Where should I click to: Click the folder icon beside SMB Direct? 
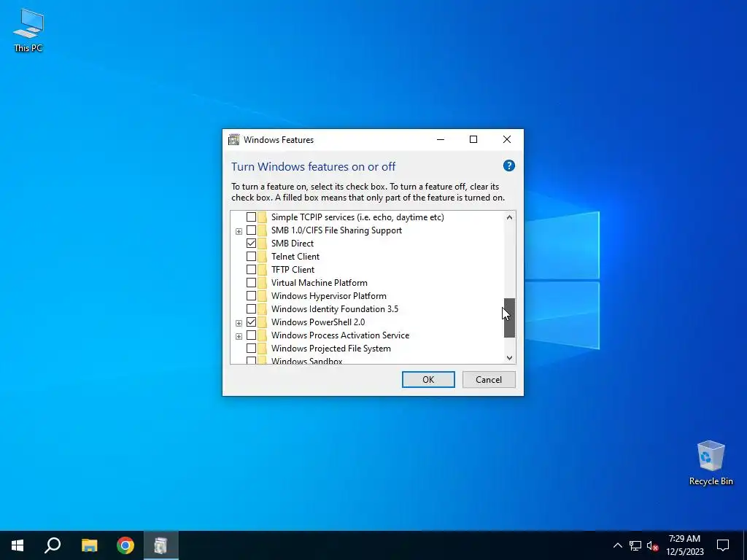point(263,244)
